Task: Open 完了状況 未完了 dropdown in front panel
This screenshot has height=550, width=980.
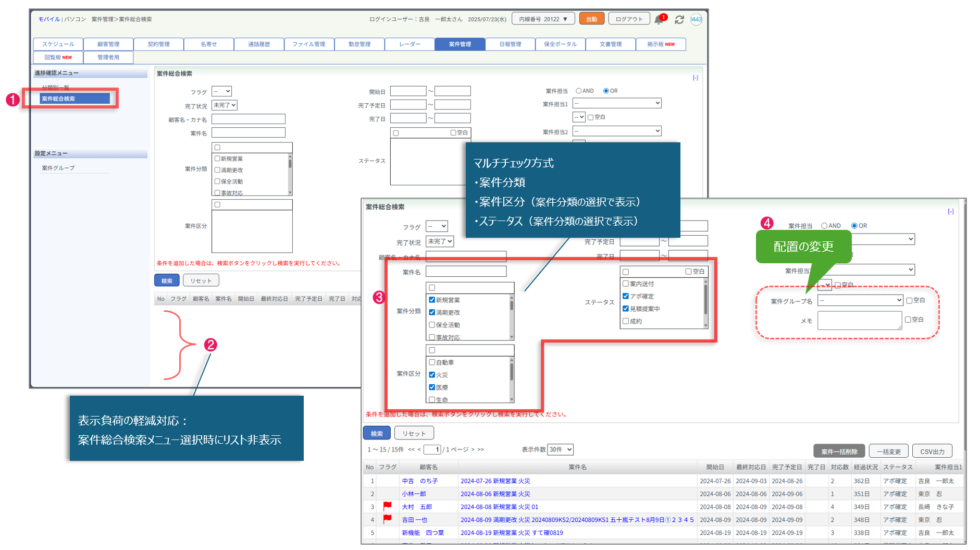Action: coord(440,241)
